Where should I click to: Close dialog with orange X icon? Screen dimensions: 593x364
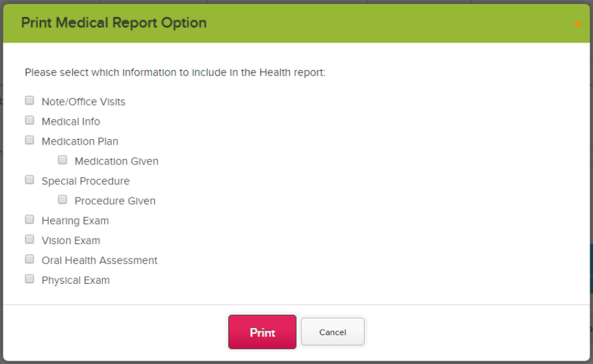(x=577, y=24)
